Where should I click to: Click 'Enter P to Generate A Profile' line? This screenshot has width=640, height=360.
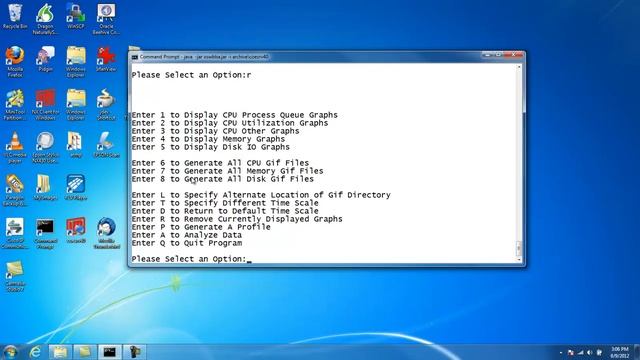(x=201, y=227)
